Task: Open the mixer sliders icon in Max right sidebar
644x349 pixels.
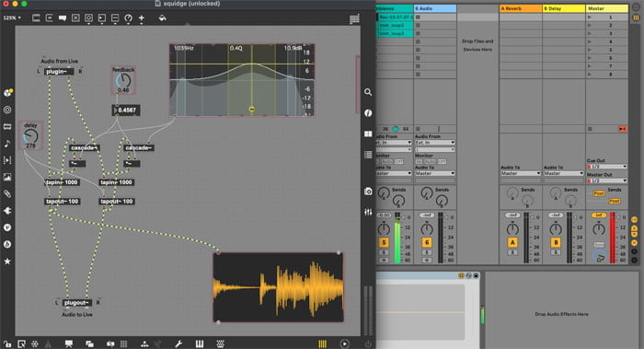Action: pyautogui.click(x=368, y=212)
